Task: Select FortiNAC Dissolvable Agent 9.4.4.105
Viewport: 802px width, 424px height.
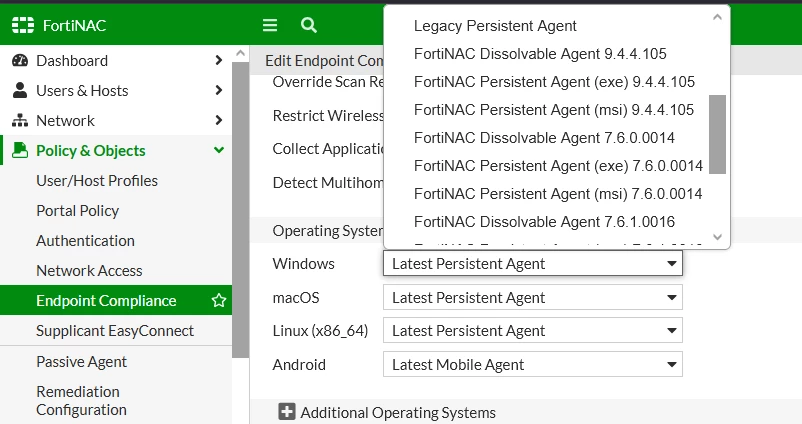Action: [x=540, y=54]
